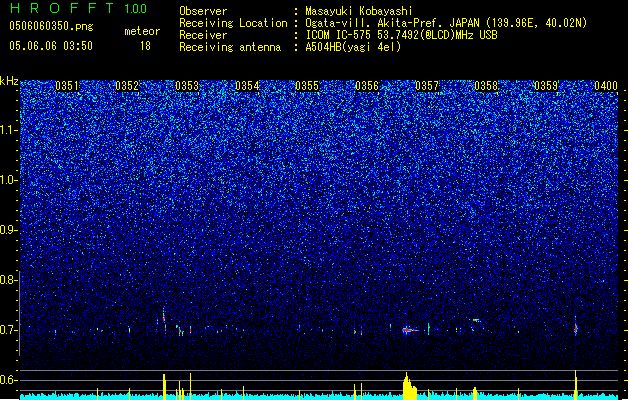
Task: Click the A504HB(yagi 4el) antenna text
Action: 353,47
